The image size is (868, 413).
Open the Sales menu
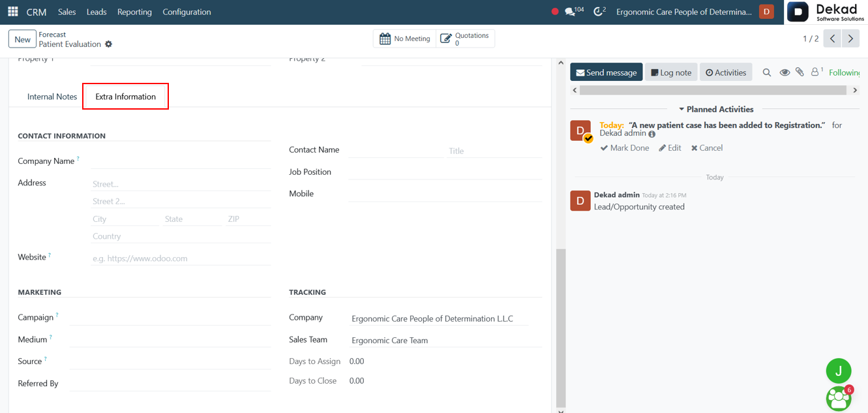point(67,12)
